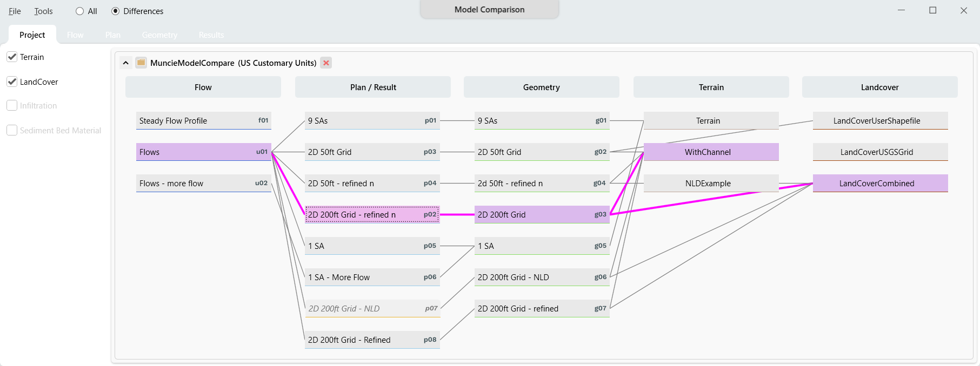The image size is (980, 366).
Task: Select the 2D 200ft Grid - NLD plan p07
Action: (x=372, y=309)
